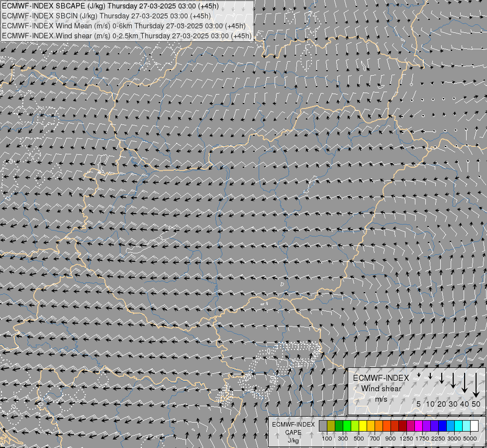Image resolution: width=487 pixels, height=448 pixels.
Task: Click the 'CAPE' legend label
Action: [x=293, y=433]
